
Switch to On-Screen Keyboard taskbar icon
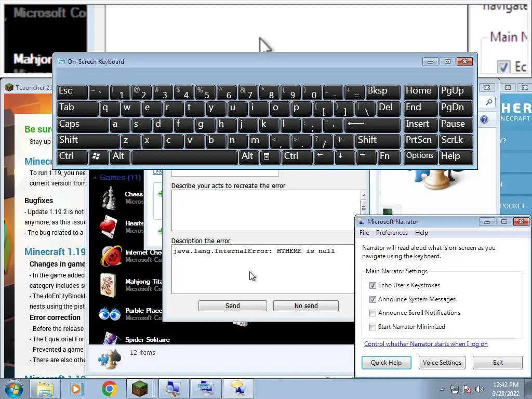click(x=206, y=389)
